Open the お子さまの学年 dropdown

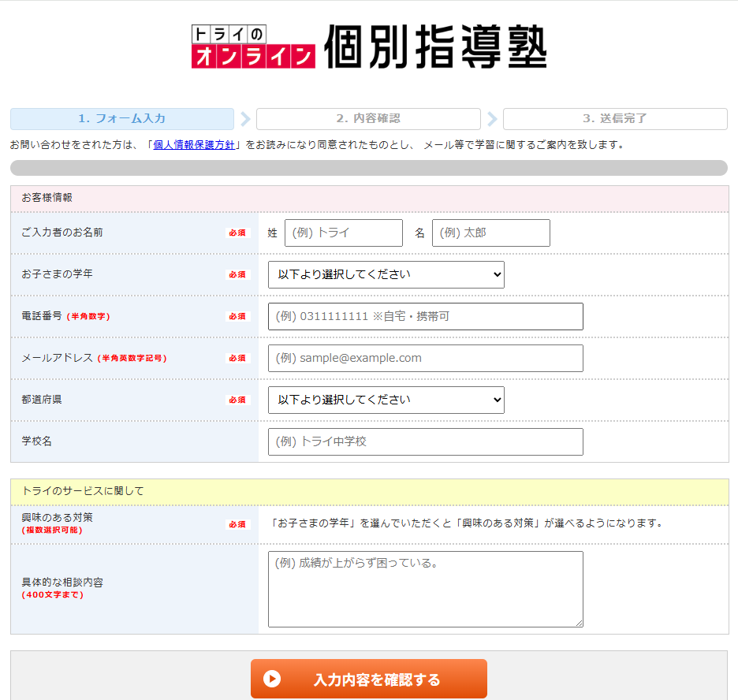click(386, 274)
